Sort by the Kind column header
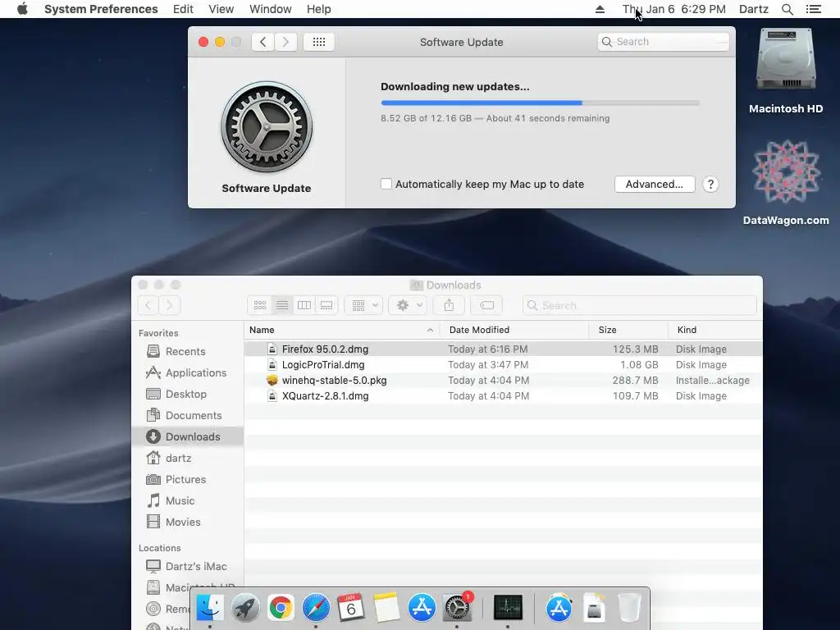840x630 pixels. tap(715, 330)
